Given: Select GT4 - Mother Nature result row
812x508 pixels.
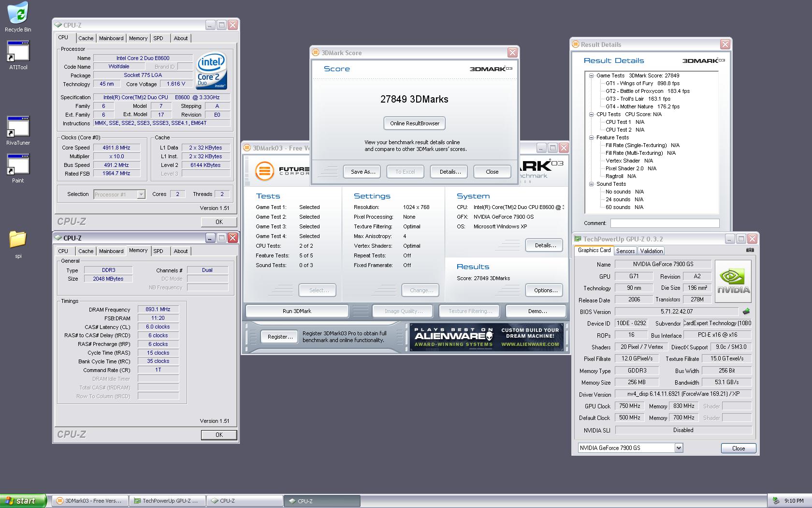Looking at the screenshot, I should (642, 106).
